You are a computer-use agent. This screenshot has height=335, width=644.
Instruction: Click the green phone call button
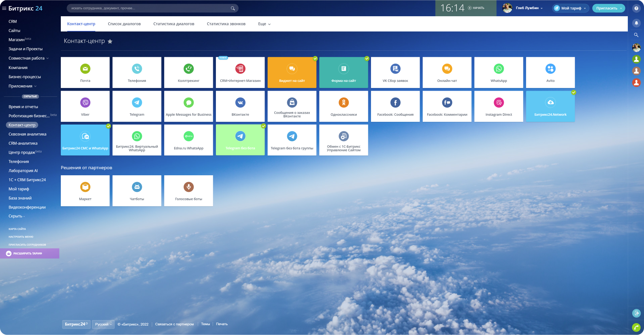[636, 327]
